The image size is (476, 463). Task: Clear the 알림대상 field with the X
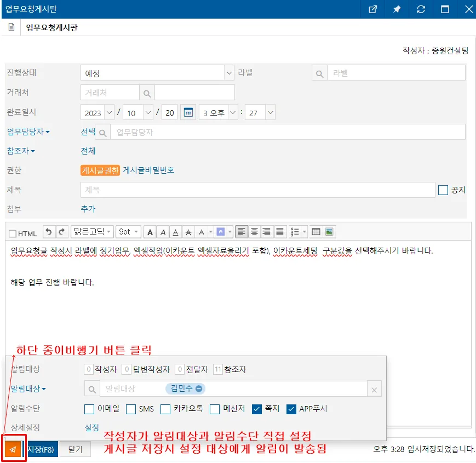click(x=374, y=390)
